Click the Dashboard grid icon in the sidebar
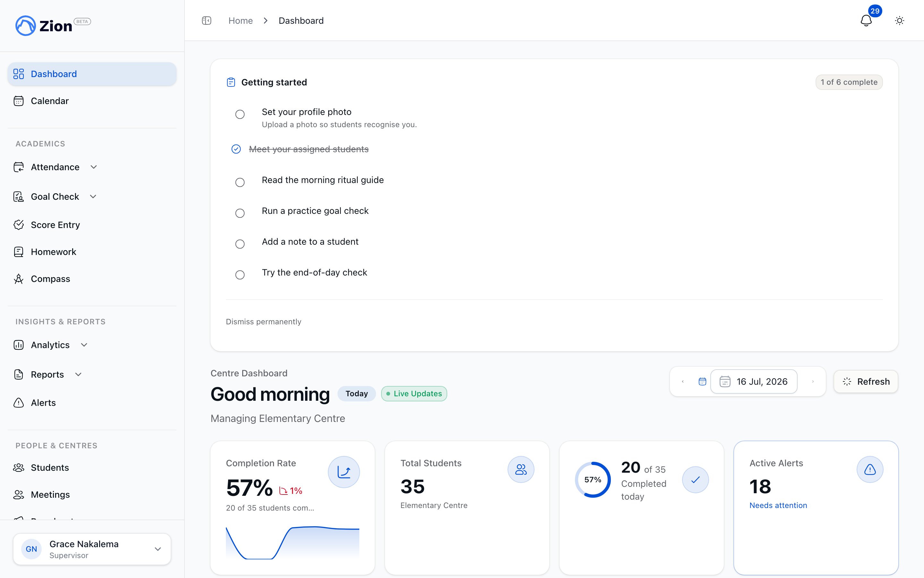Screen dimensions: 924x578 (19, 74)
